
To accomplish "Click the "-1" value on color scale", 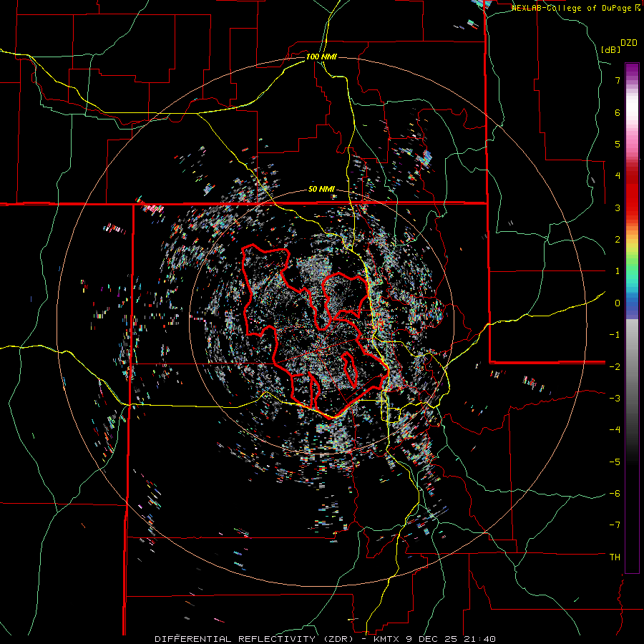I will [x=615, y=335].
